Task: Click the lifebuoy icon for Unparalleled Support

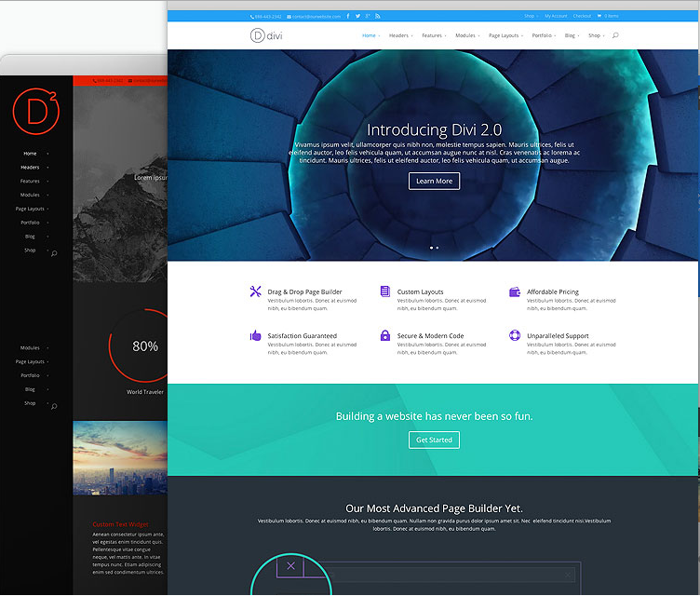Action: tap(515, 335)
